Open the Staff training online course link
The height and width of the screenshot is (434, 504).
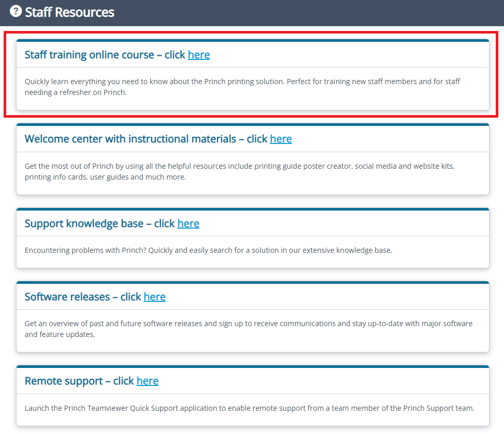(x=199, y=55)
